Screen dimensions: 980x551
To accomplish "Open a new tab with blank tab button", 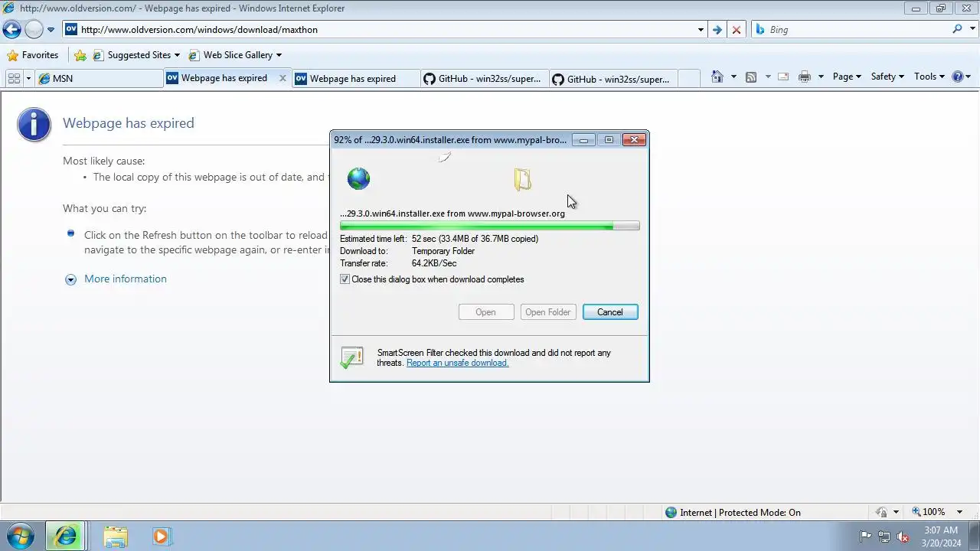I will point(689,78).
